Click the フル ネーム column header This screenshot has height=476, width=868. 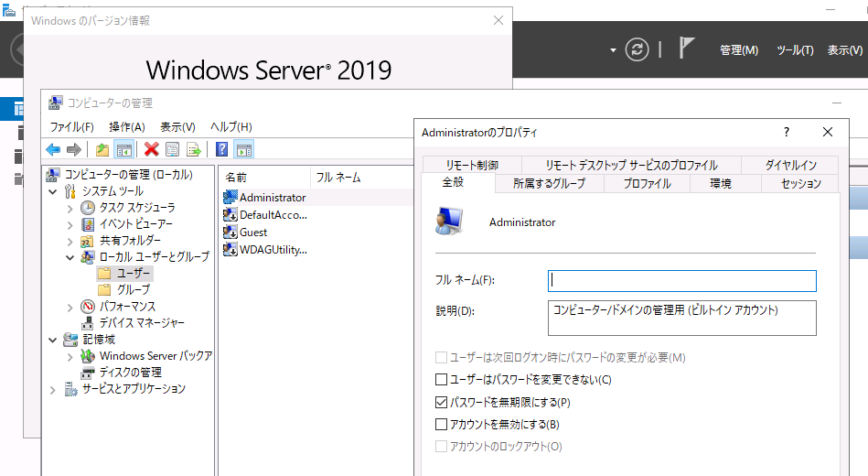point(362,178)
